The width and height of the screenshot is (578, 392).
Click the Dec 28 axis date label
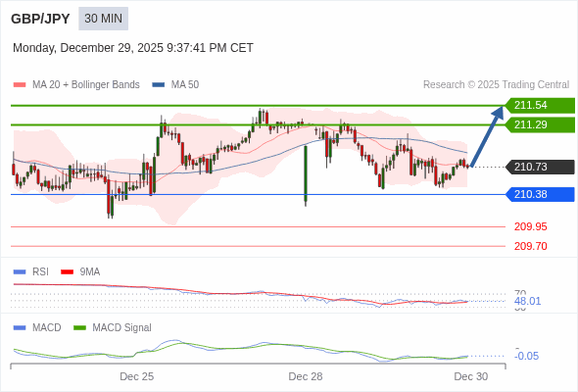[306, 377]
